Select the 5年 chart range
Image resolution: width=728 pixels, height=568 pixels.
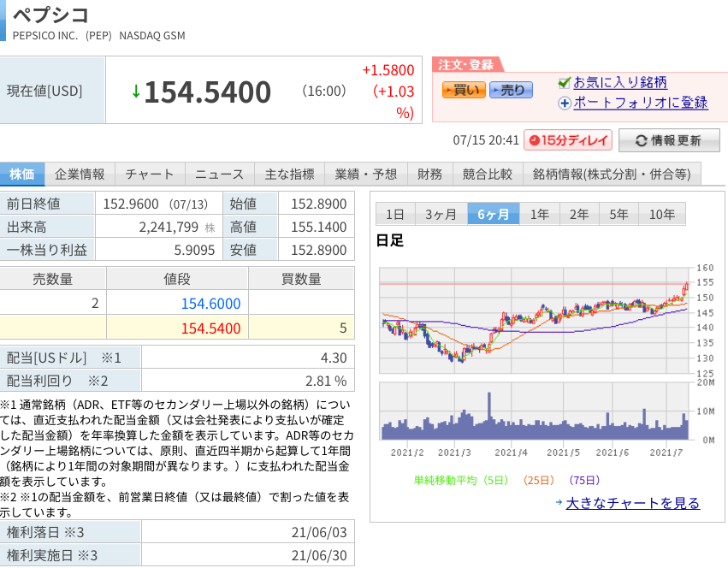[619, 214]
